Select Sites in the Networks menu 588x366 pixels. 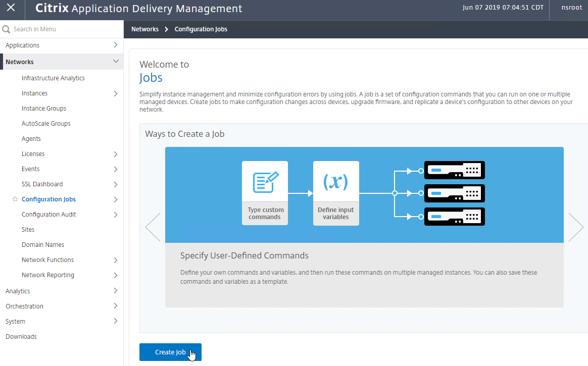coord(28,229)
